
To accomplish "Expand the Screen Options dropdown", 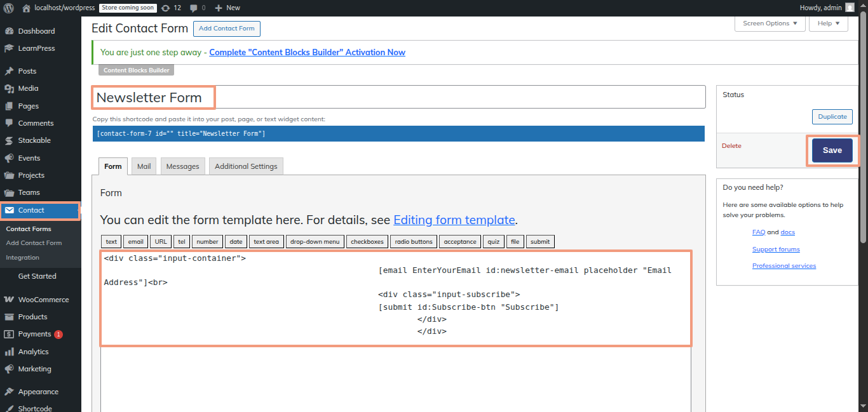I will click(770, 23).
